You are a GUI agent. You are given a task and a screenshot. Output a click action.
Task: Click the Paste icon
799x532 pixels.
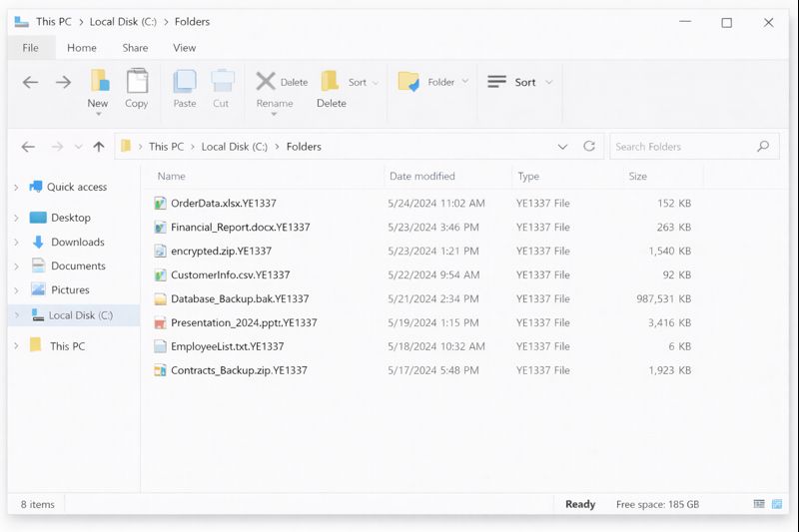[185, 81]
